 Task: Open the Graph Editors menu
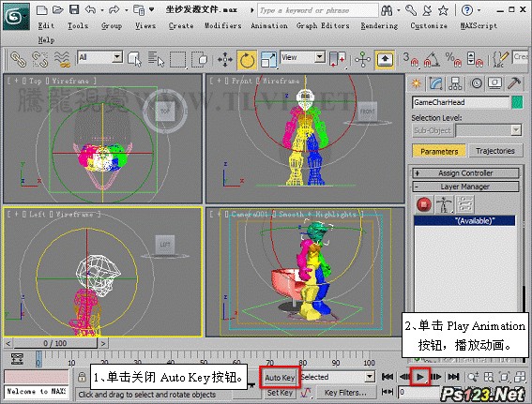(323, 25)
